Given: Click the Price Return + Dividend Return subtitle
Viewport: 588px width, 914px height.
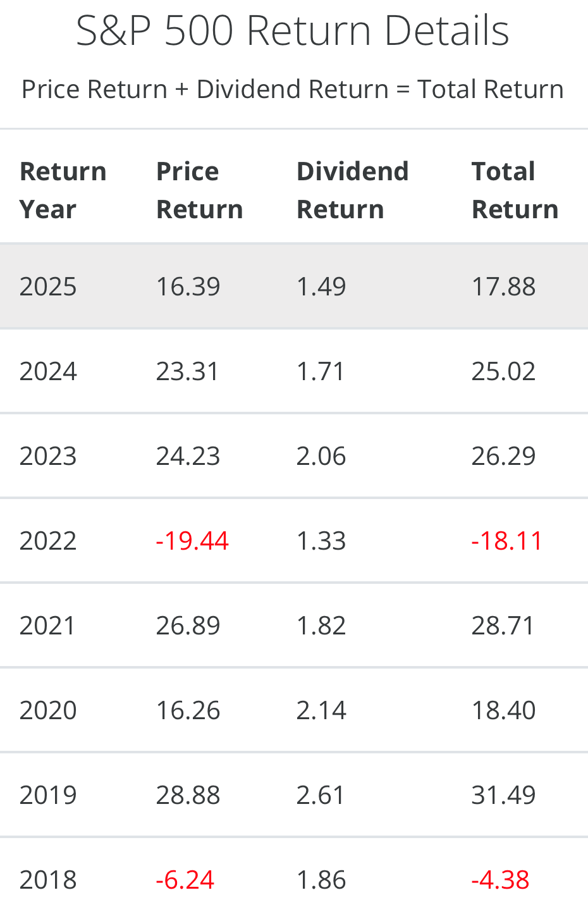Looking at the screenshot, I should point(293,89).
